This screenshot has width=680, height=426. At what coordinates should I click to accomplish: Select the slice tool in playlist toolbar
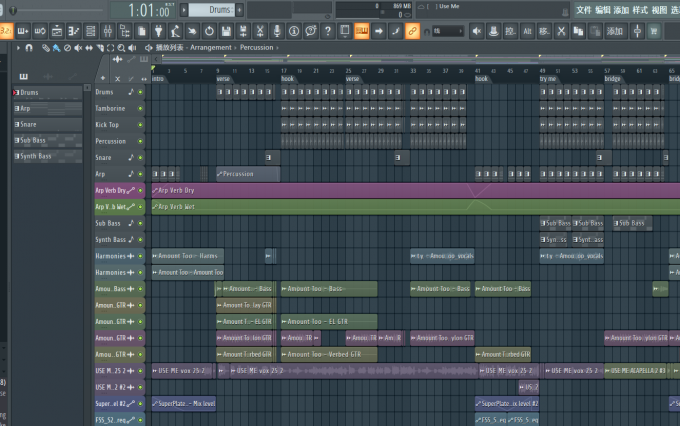tap(100, 48)
